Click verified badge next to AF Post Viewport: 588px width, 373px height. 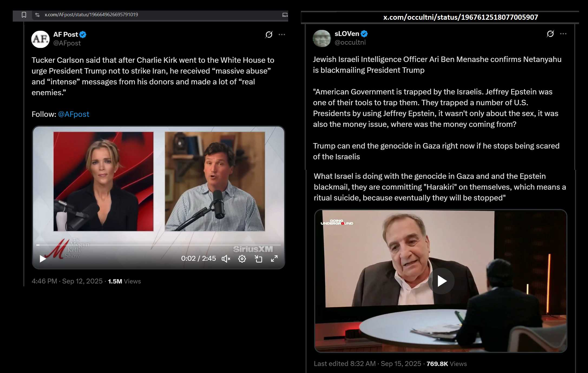tap(83, 34)
